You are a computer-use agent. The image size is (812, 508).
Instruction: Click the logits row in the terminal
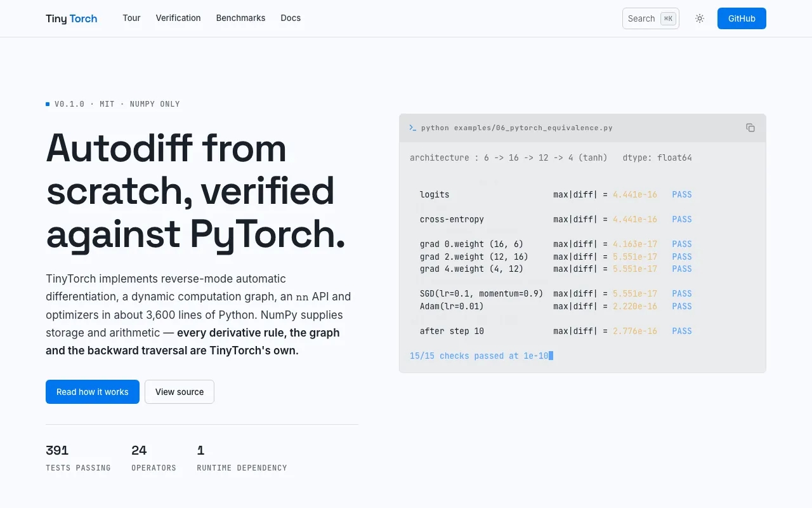tap(556, 194)
